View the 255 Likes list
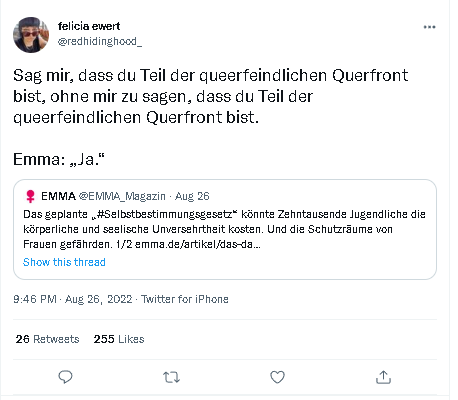Screen dimensions: 458x400 click(119, 339)
